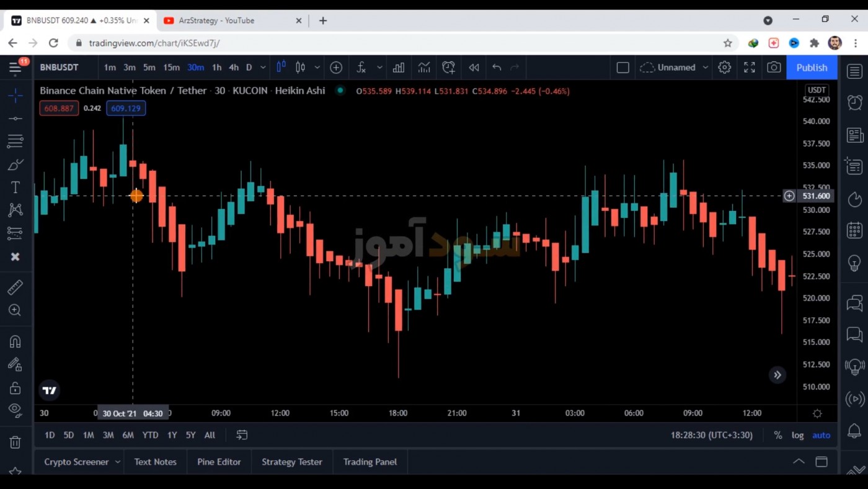
Task: Select the 5m timeframe
Action: pos(149,68)
